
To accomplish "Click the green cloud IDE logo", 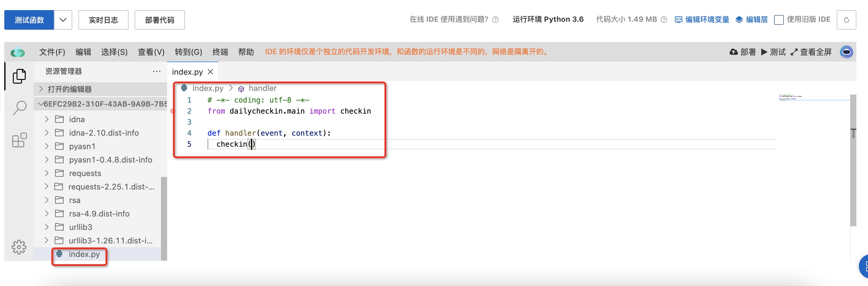I will (x=17, y=52).
